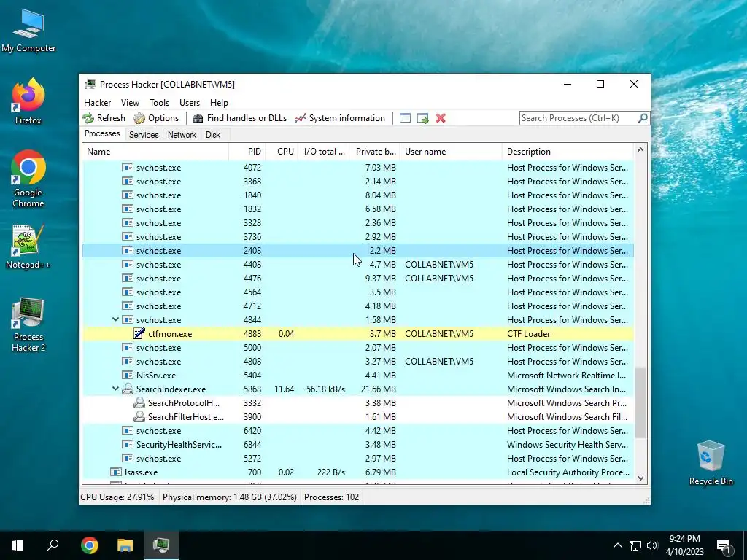Select svchost.exe with PID 4408
The width and height of the screenshot is (747, 560).
pyautogui.click(x=357, y=264)
